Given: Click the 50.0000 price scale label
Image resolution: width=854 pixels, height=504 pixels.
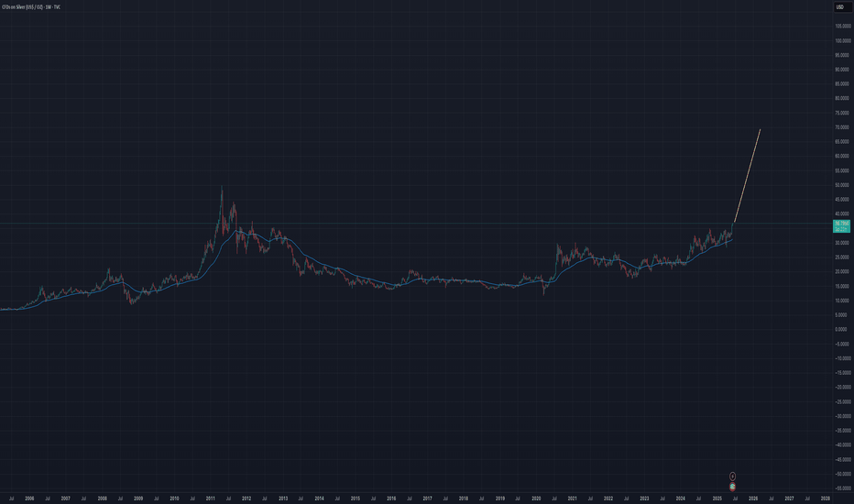Looking at the screenshot, I should click(843, 185).
